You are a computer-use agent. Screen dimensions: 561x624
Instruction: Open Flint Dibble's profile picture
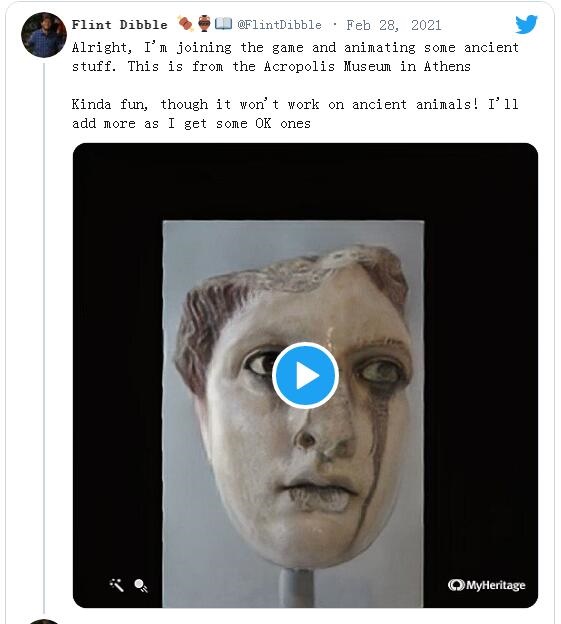tap(44, 35)
